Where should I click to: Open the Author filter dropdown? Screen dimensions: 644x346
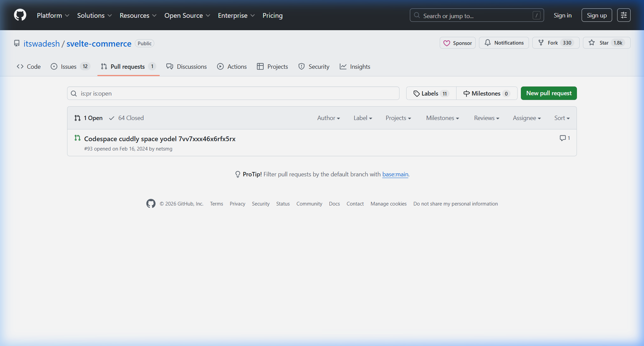pyautogui.click(x=328, y=118)
